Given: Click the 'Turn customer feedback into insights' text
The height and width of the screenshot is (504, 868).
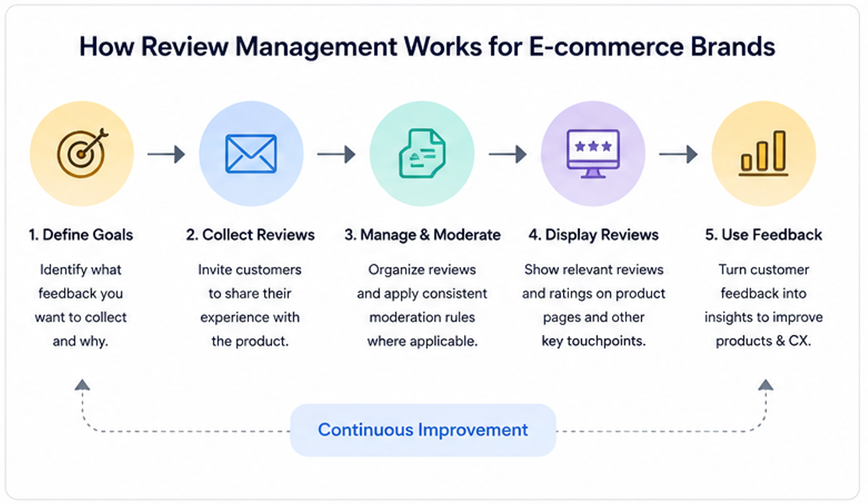Looking at the screenshot, I should (764, 305).
